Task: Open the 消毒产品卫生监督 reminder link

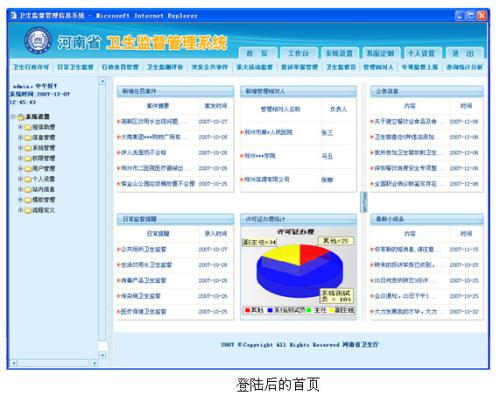Action: (x=143, y=281)
